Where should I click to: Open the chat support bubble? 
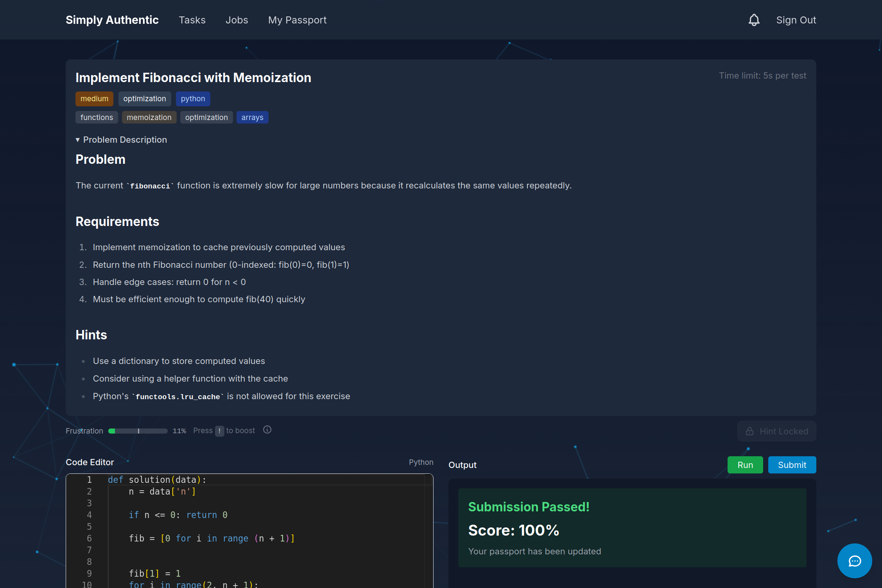[x=854, y=561]
